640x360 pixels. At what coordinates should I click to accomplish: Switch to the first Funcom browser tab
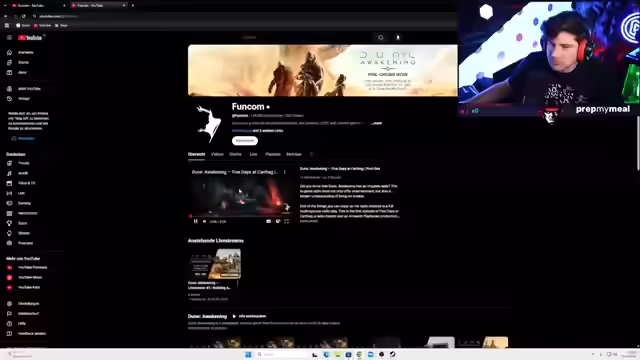[37, 5]
